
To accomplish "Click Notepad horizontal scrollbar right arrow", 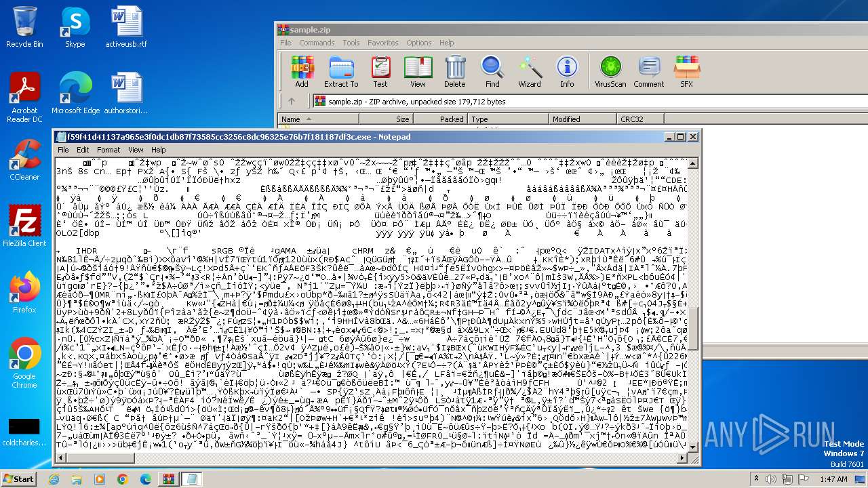I will point(682,459).
